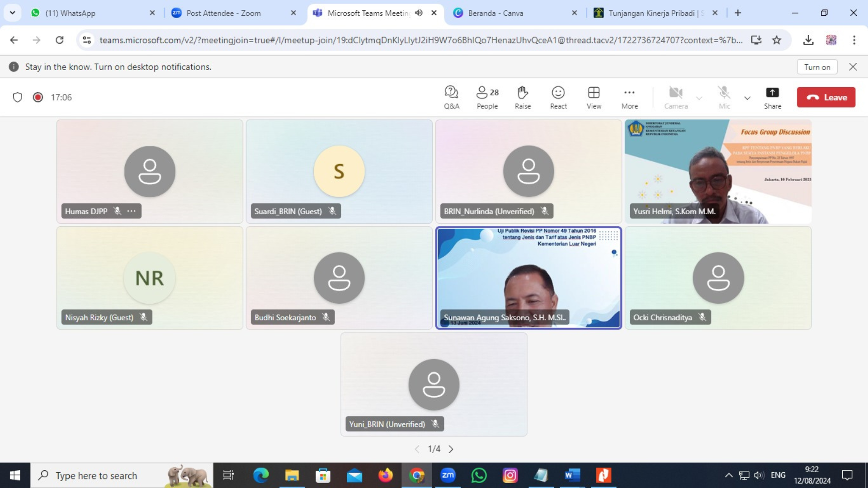
Task: Go to next participant page
Action: click(x=451, y=449)
